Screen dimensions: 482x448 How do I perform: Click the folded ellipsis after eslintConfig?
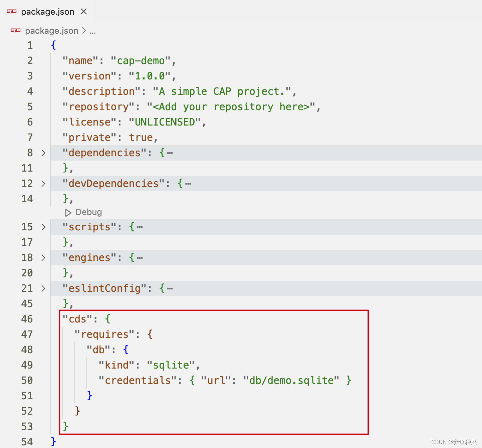[x=170, y=289]
